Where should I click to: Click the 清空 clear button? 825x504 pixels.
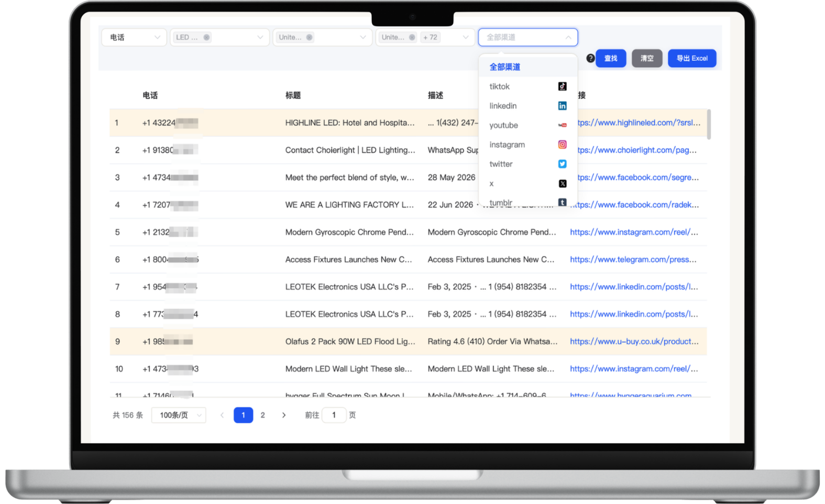pyautogui.click(x=647, y=58)
